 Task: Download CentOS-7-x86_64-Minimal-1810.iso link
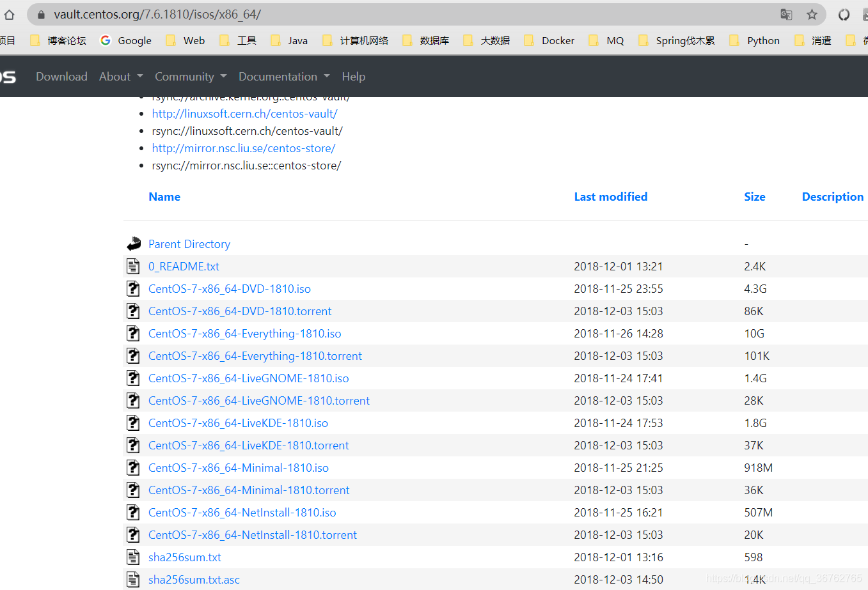239,467
